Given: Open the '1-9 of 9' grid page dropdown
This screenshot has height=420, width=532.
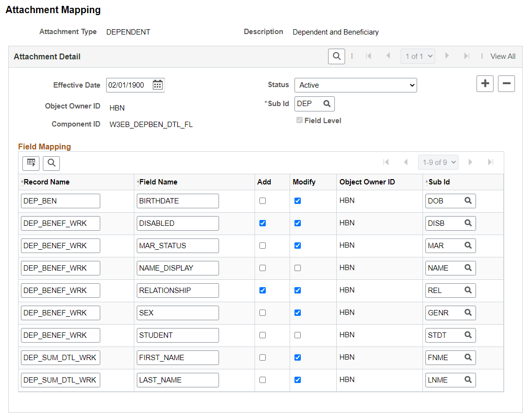Looking at the screenshot, I should tap(438, 162).
